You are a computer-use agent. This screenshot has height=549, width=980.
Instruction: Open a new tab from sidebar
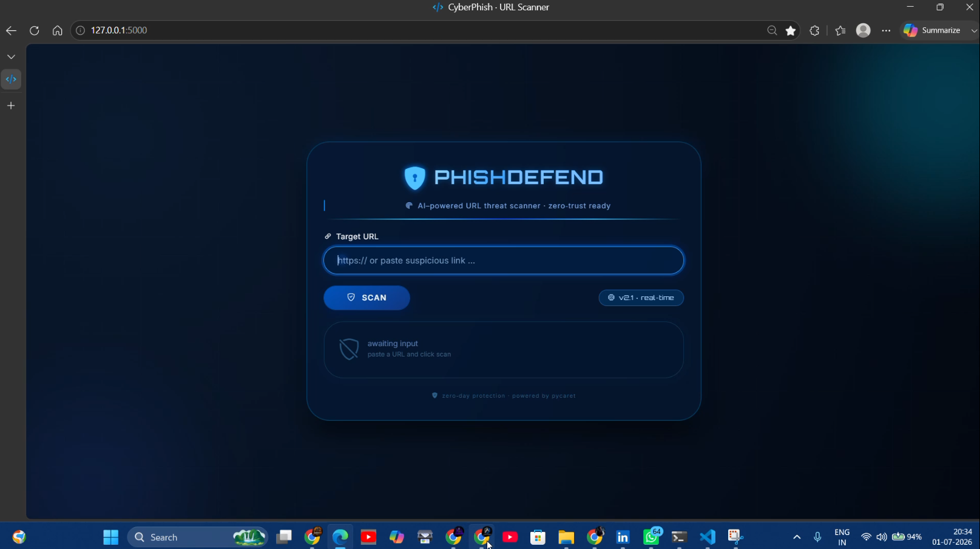[11, 106]
